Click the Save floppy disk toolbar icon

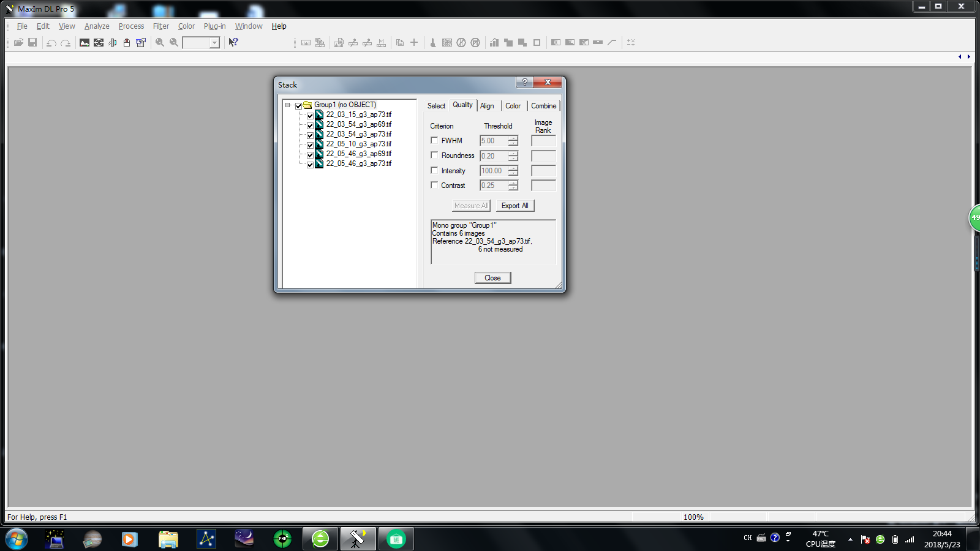[x=32, y=42]
